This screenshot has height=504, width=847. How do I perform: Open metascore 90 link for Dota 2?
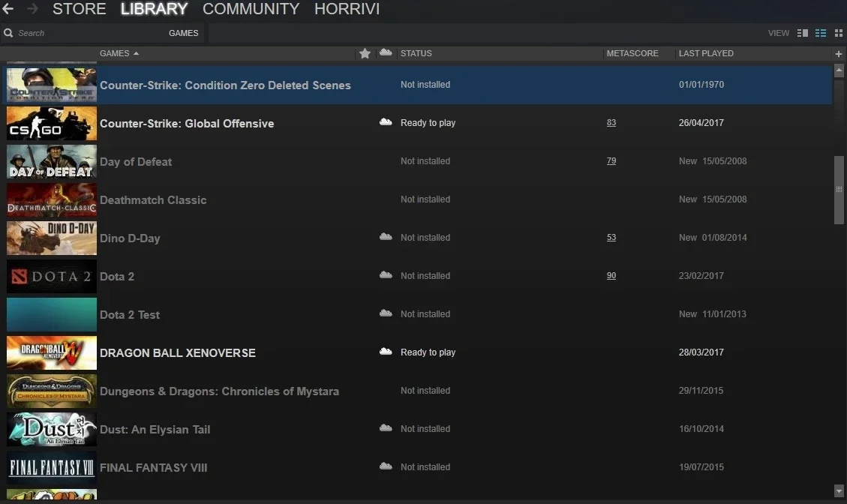point(611,275)
